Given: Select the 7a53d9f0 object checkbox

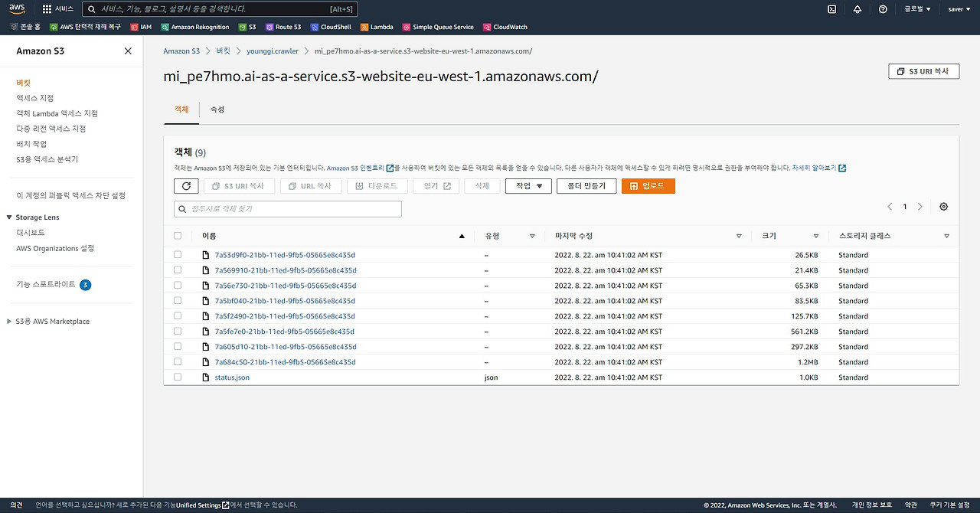Looking at the screenshot, I should click(x=178, y=254).
